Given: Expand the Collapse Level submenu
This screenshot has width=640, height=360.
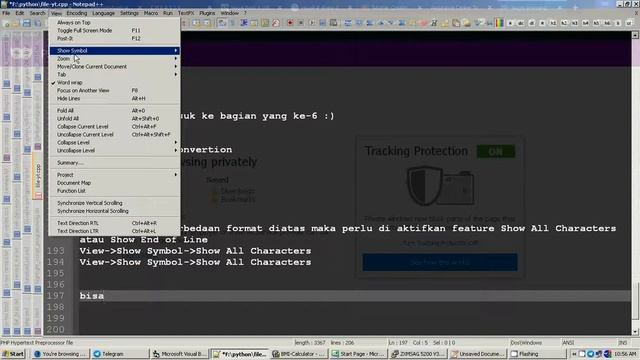Looking at the screenshot, I should [114, 142].
